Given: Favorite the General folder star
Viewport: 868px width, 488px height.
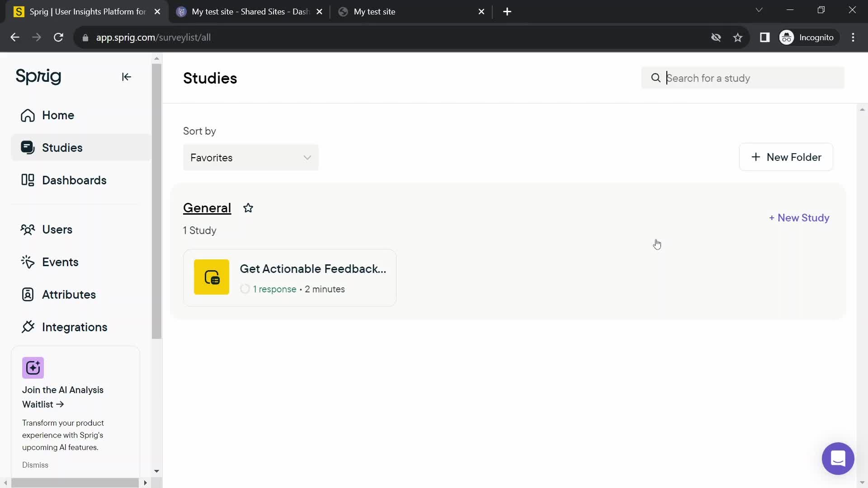Looking at the screenshot, I should 248,208.
